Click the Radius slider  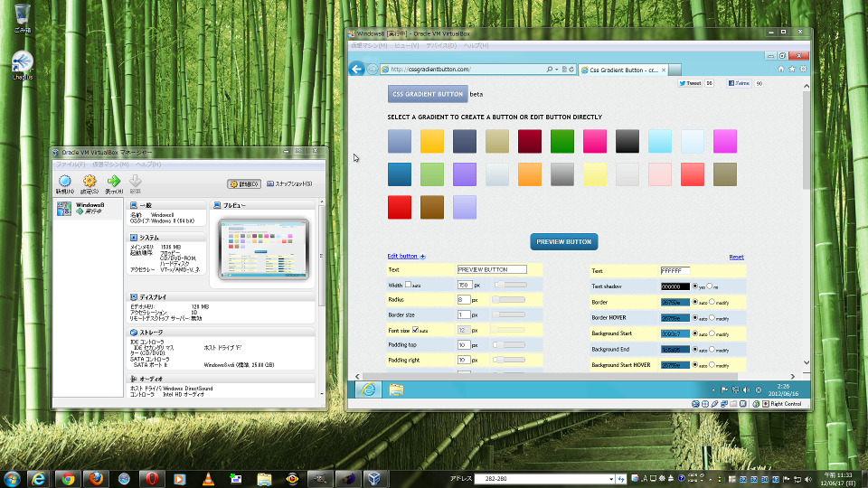508,299
